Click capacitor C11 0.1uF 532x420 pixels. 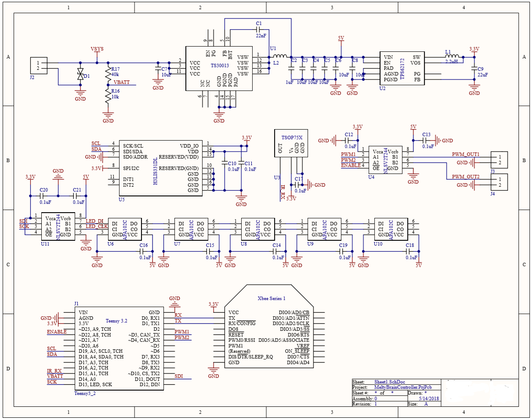coord(241,163)
